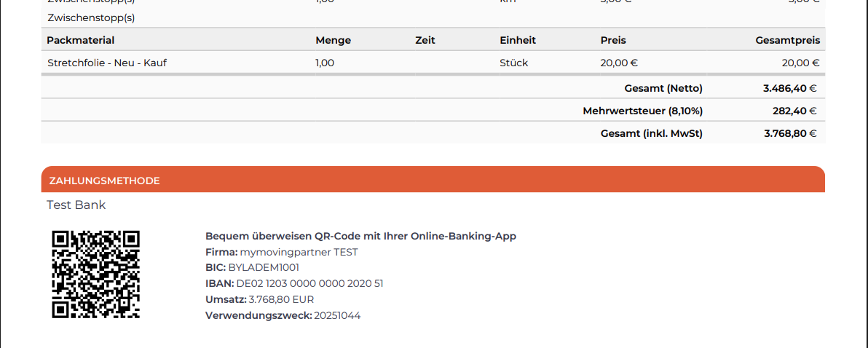Click the Bequem überweisen QR-Code heading

[360, 236]
